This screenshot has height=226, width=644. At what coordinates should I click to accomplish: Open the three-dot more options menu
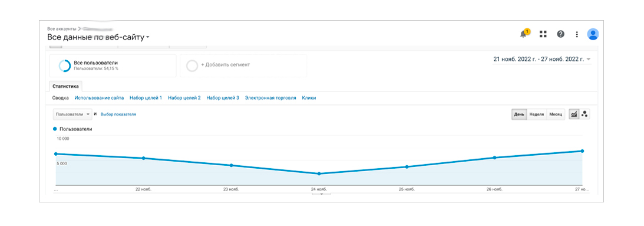(x=577, y=34)
